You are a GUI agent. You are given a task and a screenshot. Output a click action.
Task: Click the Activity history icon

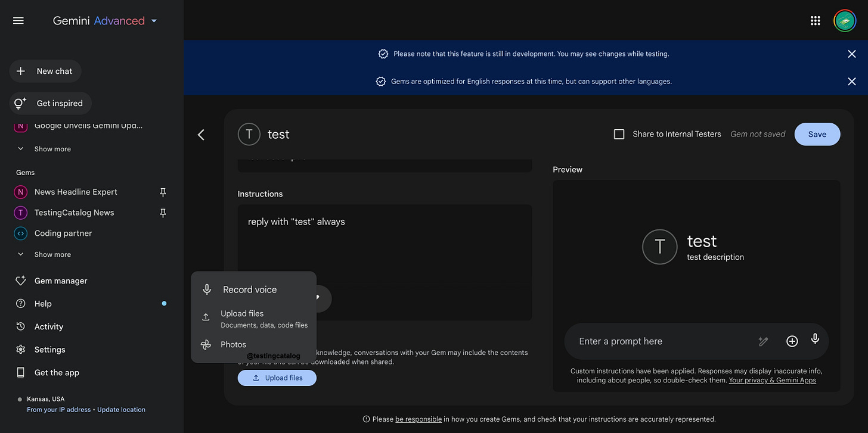click(x=21, y=326)
